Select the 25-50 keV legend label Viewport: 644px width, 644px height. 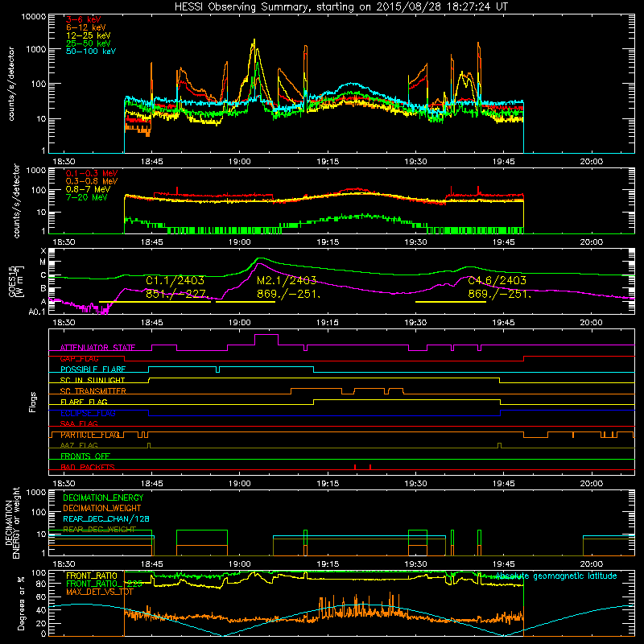pos(89,43)
